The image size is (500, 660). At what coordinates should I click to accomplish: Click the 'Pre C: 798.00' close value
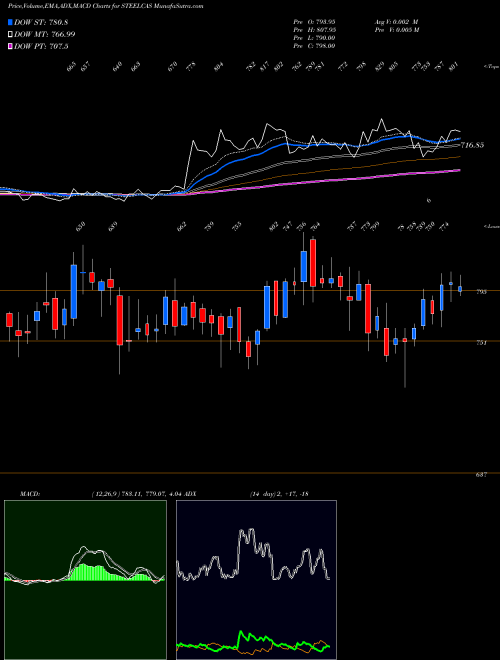pos(314,46)
